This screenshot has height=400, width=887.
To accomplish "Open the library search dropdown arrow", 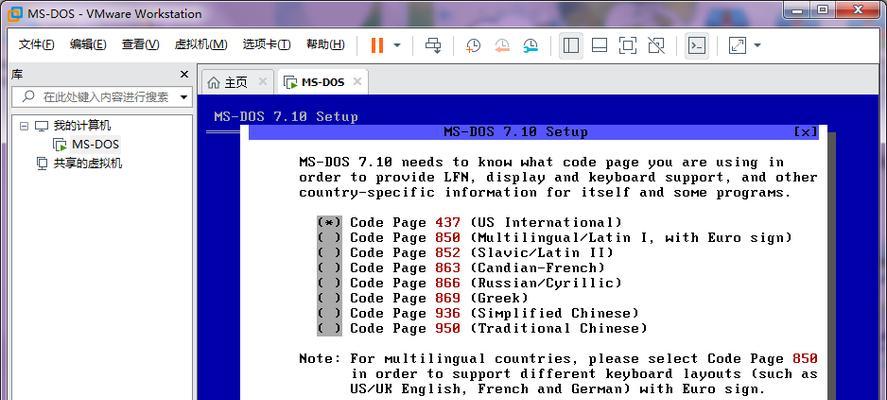I will 184,97.
